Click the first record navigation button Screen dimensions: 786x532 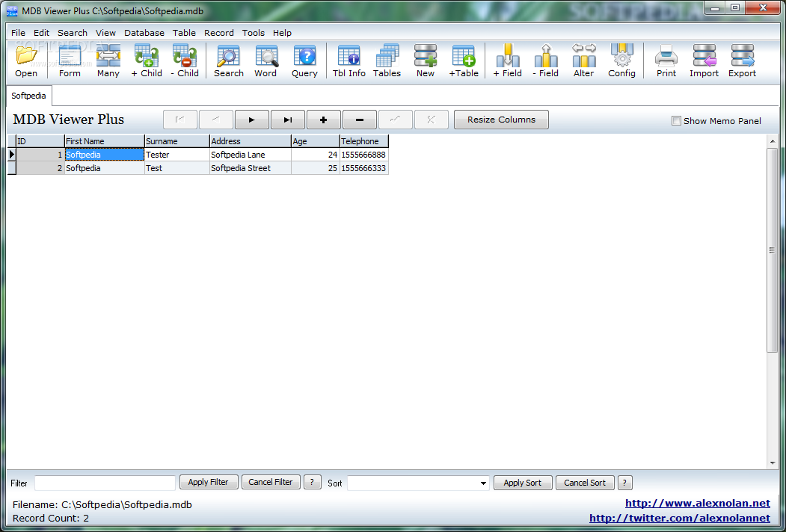click(180, 120)
